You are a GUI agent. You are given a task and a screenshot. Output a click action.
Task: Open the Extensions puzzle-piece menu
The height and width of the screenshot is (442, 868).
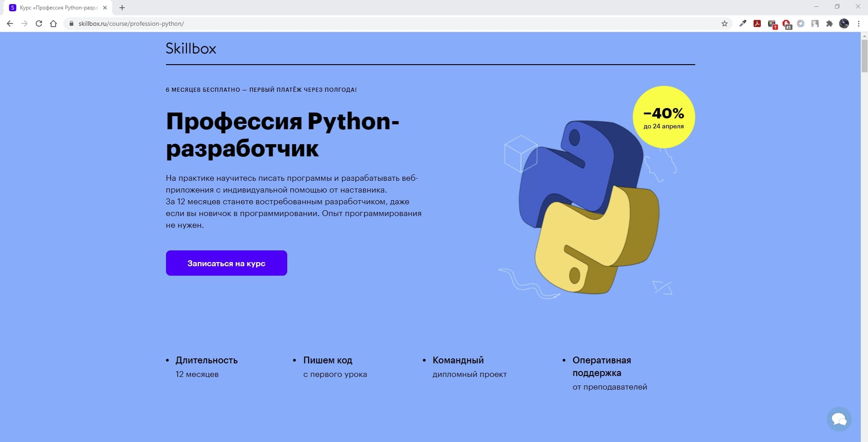pyautogui.click(x=830, y=24)
